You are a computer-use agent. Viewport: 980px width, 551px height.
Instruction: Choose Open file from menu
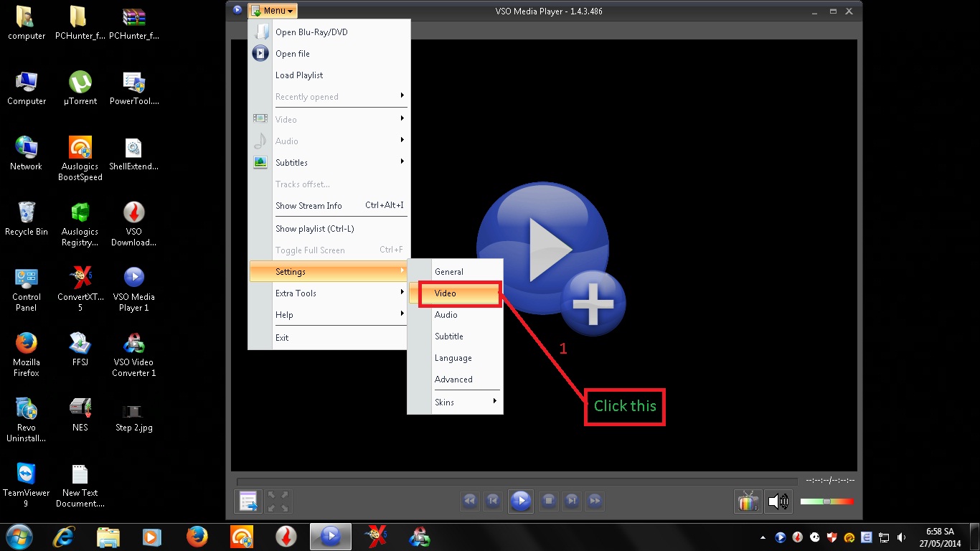329,54
